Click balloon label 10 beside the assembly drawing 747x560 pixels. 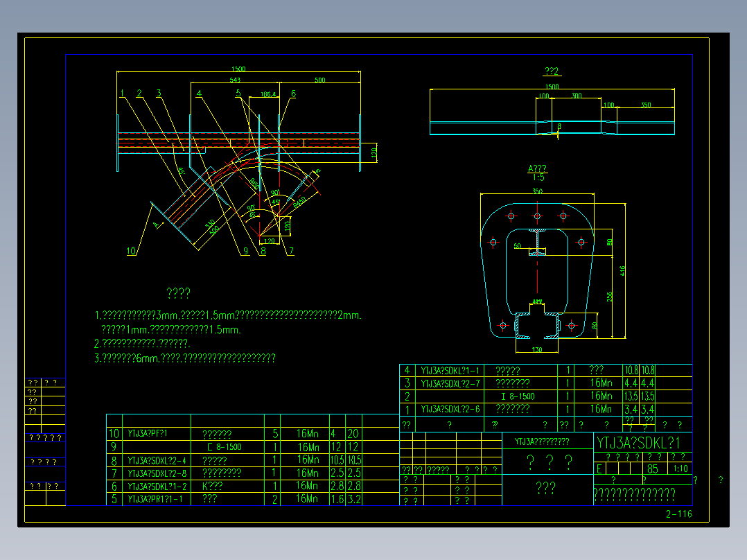tap(131, 251)
